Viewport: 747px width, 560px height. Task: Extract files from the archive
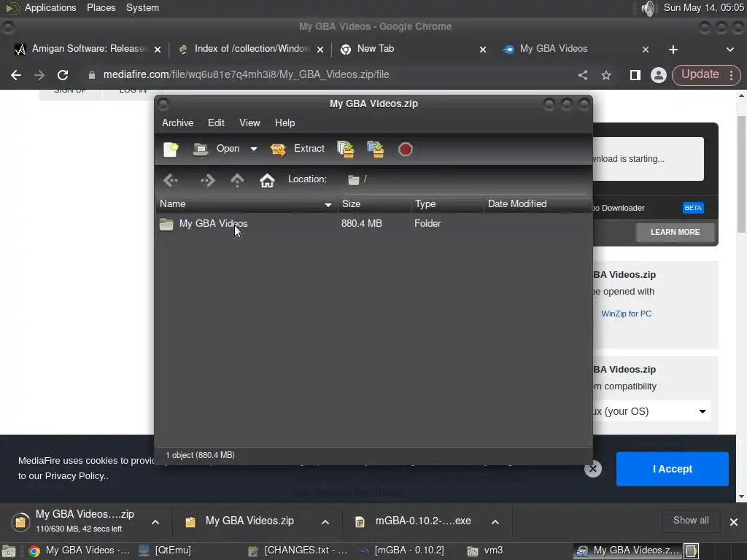pos(298,149)
